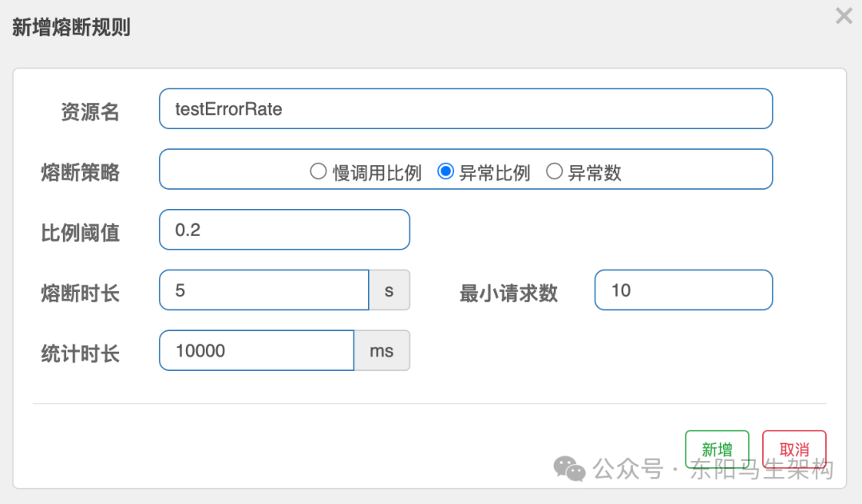Image resolution: width=862 pixels, height=504 pixels.
Task: Click the 熔断时长 input showing 5
Action: [x=264, y=290]
